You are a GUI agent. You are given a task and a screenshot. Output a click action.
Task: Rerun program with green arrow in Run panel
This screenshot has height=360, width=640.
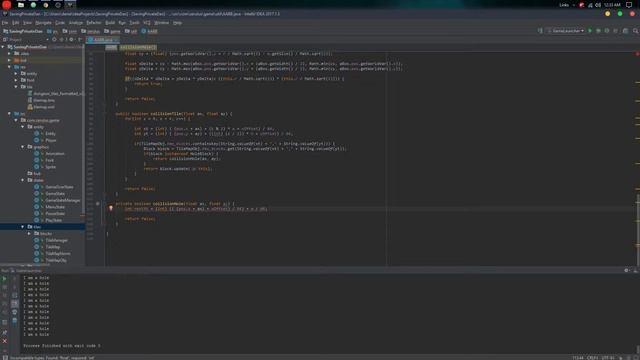[x=4, y=279]
